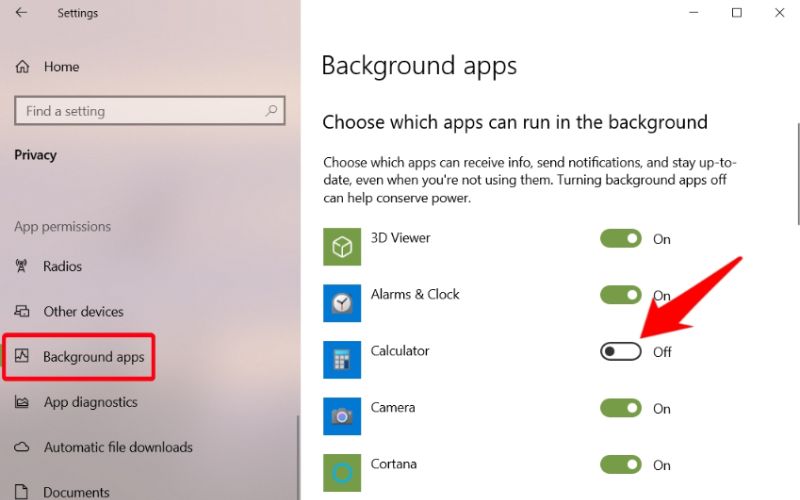The width and height of the screenshot is (800, 500).
Task: Click the Calculator app name
Action: click(400, 351)
